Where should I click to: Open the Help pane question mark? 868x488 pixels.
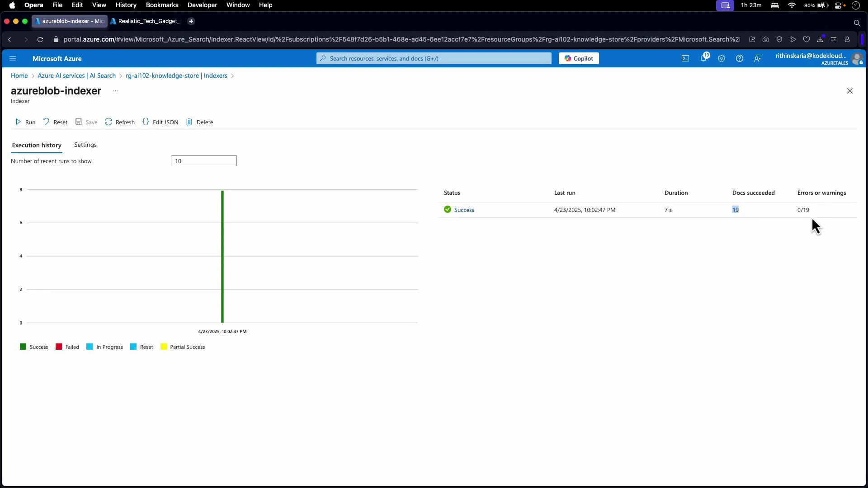[x=740, y=58]
